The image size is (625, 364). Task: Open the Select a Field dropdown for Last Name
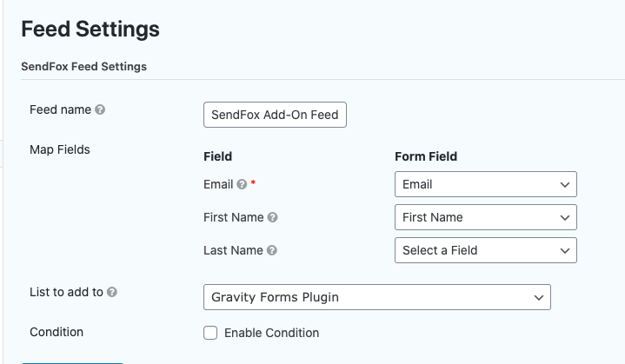(486, 250)
